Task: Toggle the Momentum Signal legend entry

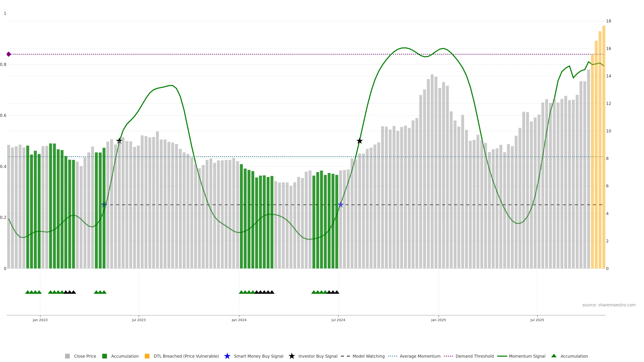Action: [527, 356]
